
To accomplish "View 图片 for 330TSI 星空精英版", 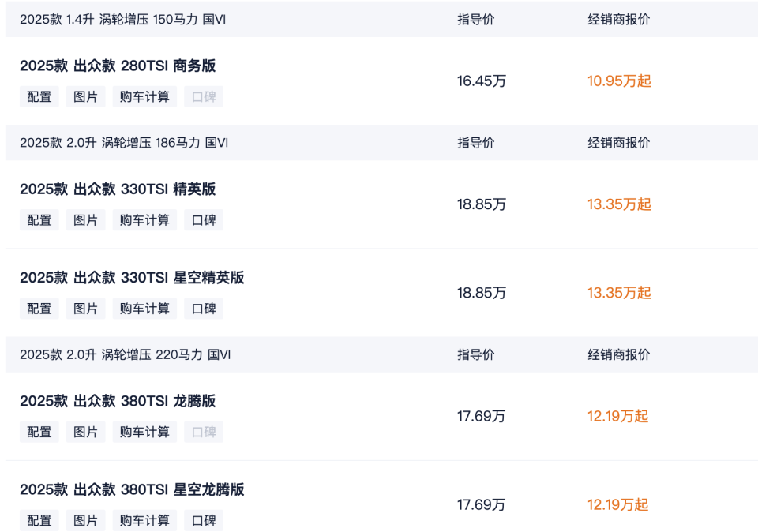I will (85, 309).
